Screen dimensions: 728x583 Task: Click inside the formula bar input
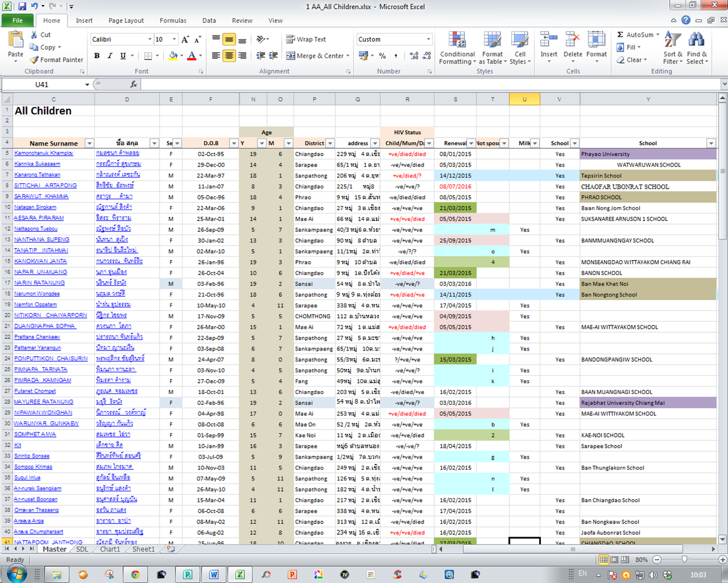click(429, 85)
